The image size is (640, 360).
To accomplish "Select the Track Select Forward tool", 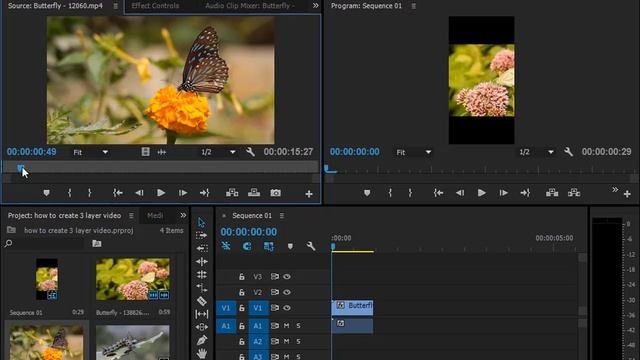I will [x=202, y=235].
